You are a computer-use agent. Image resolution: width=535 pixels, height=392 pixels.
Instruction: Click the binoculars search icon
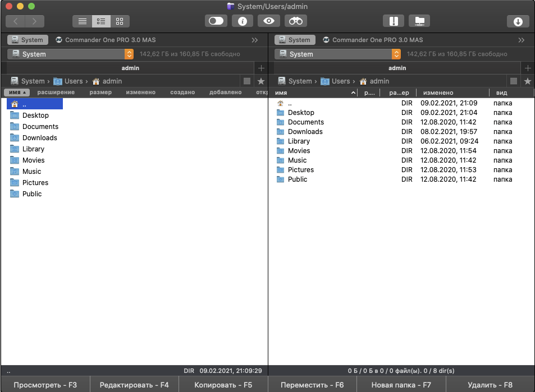(x=296, y=21)
